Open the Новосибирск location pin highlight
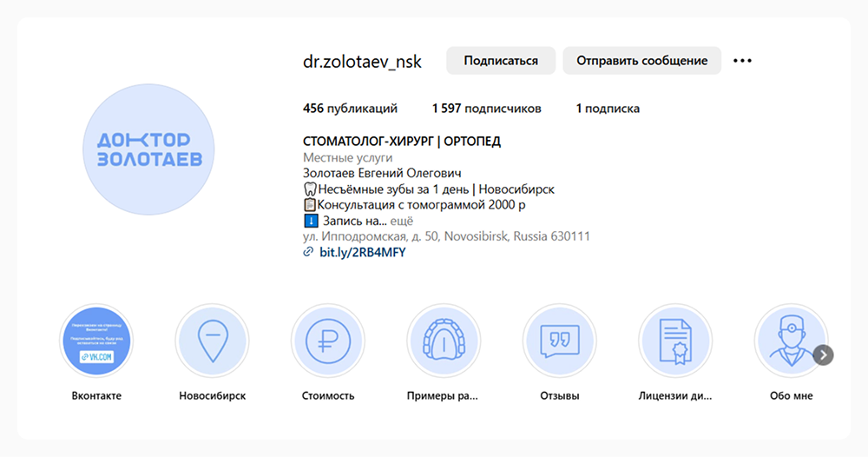Image resolution: width=868 pixels, height=457 pixels. point(213,341)
